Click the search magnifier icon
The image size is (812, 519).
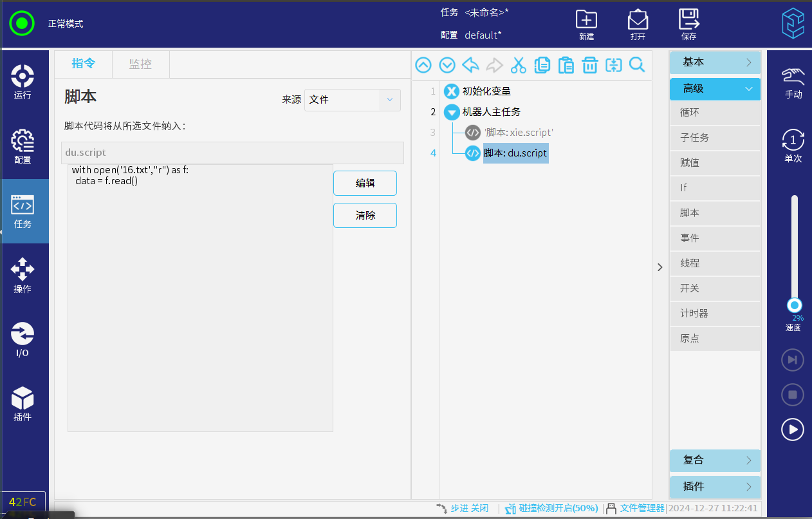637,65
